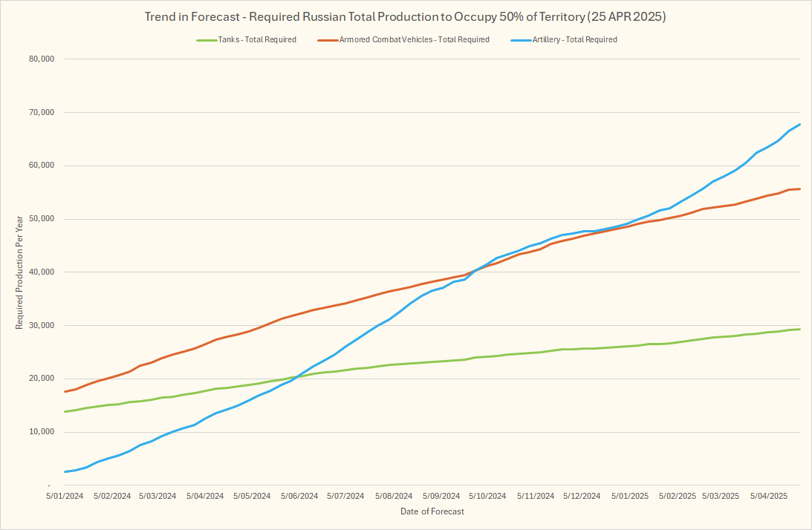Viewport: 812px width, 530px height.
Task: Click the 5/10/2024 x-axis date label
Action: pyautogui.click(x=487, y=495)
